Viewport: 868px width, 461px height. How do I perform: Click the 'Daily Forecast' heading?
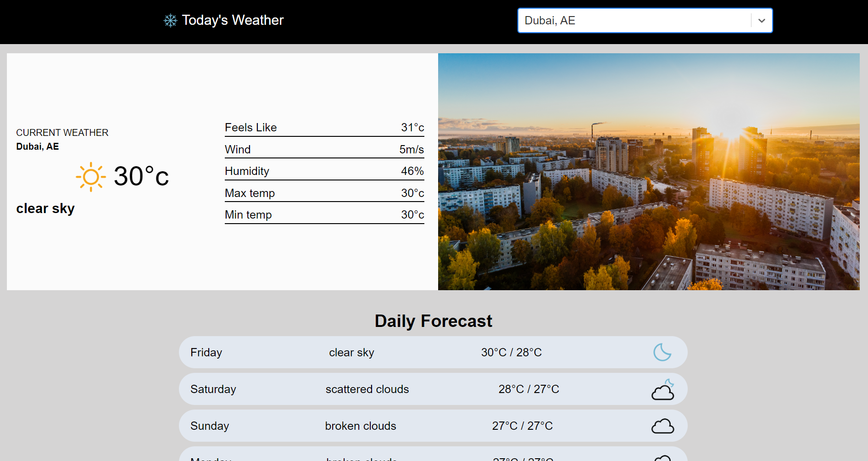434,321
